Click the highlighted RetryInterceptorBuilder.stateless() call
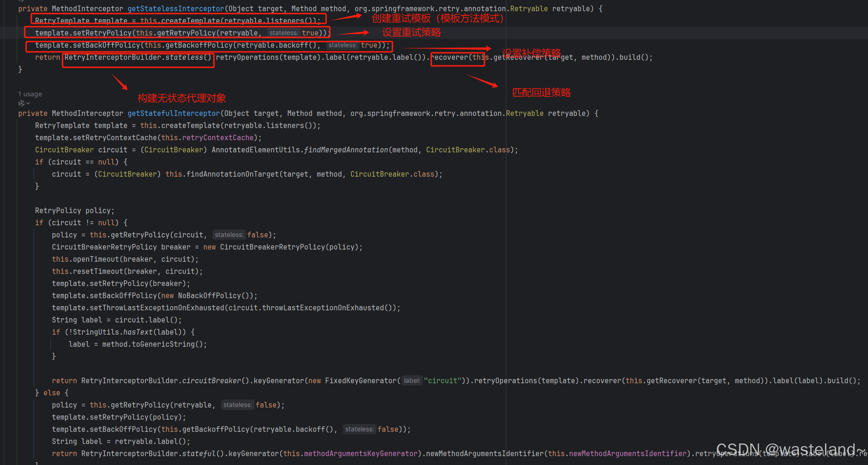The image size is (868, 465). coord(138,57)
